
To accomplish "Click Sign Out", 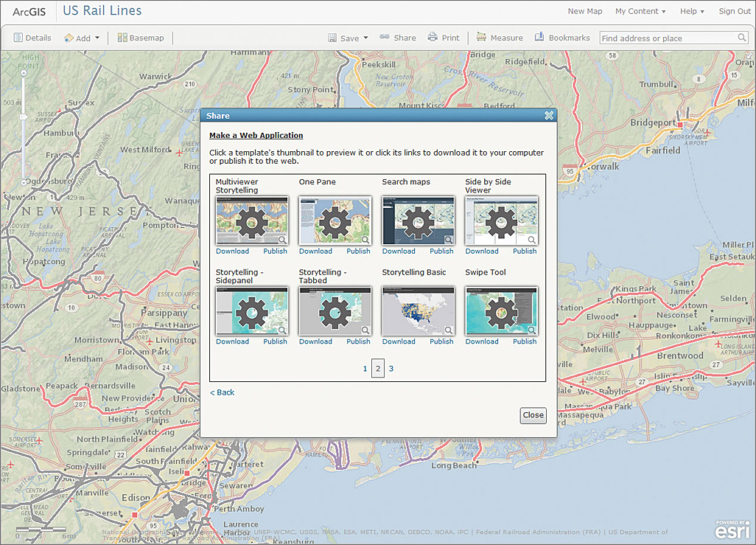I will click(x=735, y=11).
